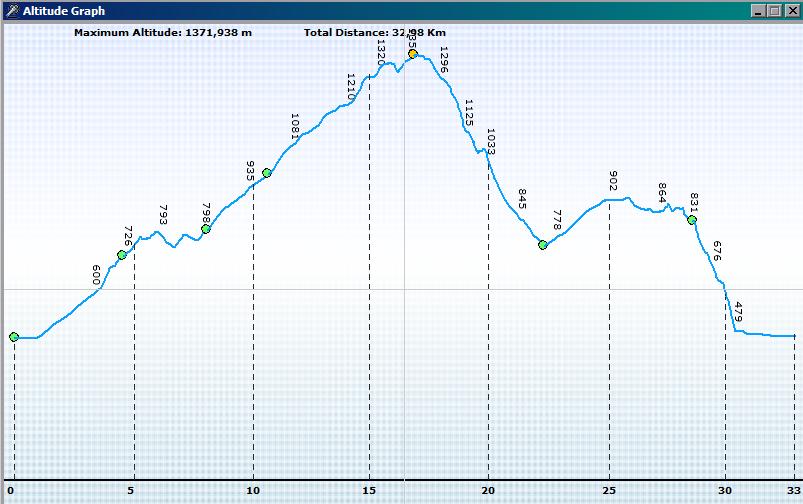Click the 1125 altitude label
The width and height of the screenshot is (803, 504).
[469, 113]
